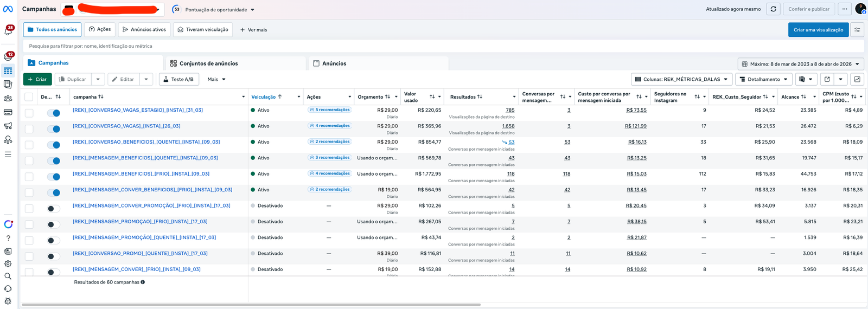The width and height of the screenshot is (868, 309).
Task: Click the export table icon
Action: pos(827,79)
